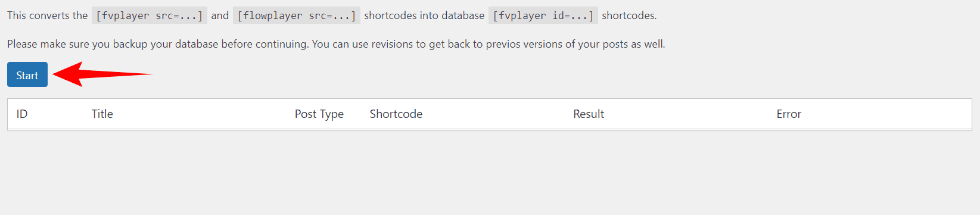Click the [flowplayer src=...] code snippet
This screenshot has height=215, width=980.
point(297,15)
